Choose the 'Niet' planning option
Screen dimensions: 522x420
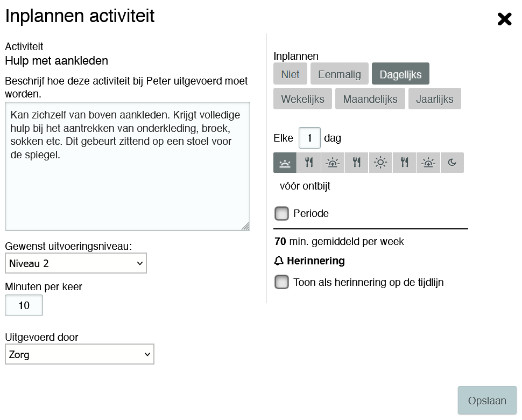pyautogui.click(x=290, y=74)
